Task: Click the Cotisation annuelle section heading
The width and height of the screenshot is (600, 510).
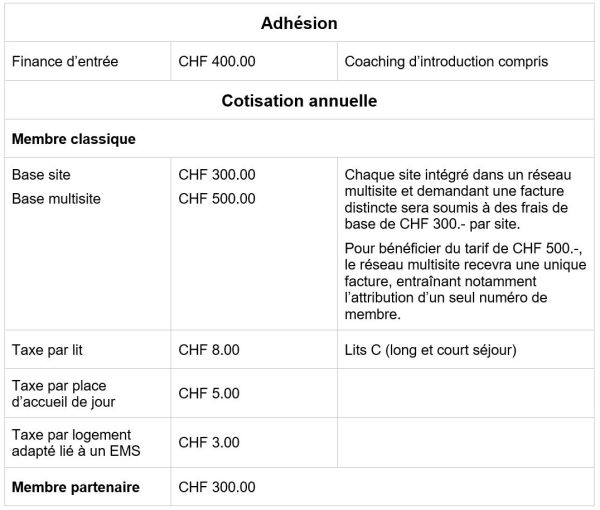Action: pyautogui.click(x=299, y=101)
